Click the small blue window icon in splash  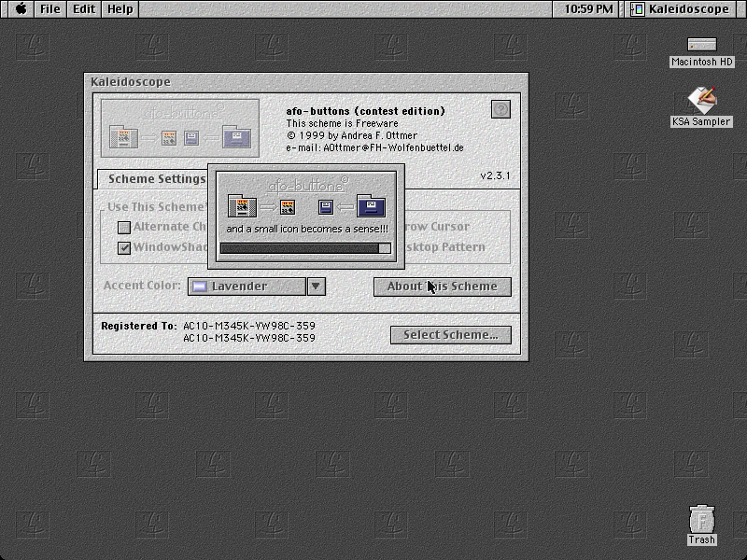(x=326, y=207)
